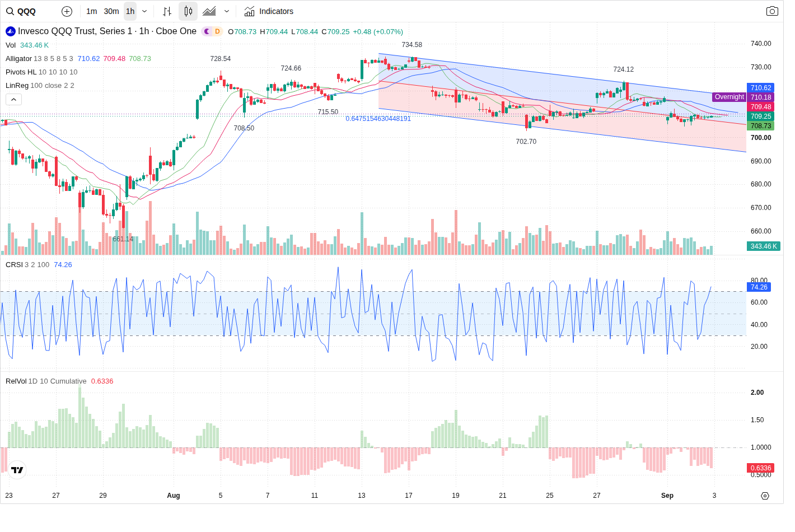Open the Indicators menu

click(x=269, y=11)
